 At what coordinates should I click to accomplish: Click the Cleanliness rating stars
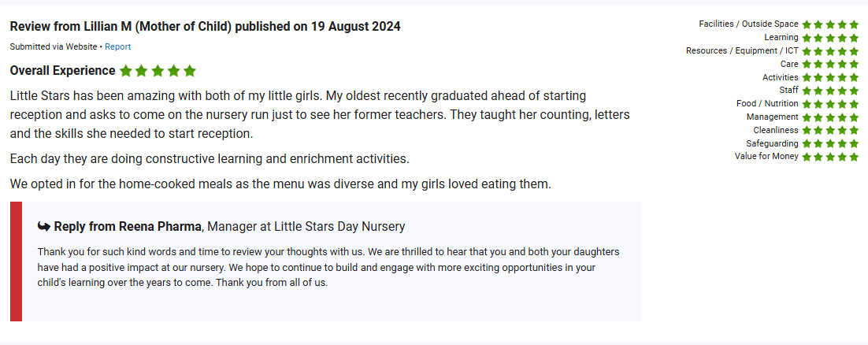pos(830,131)
